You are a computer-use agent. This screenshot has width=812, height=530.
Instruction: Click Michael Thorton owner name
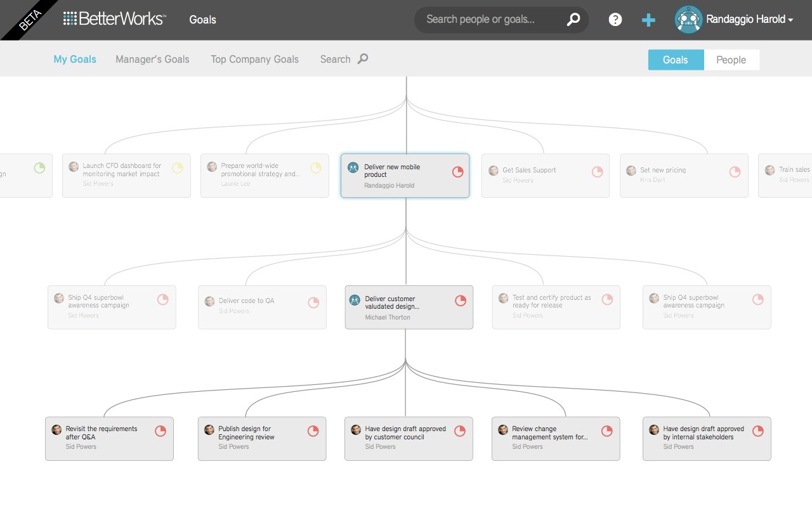[x=388, y=317]
